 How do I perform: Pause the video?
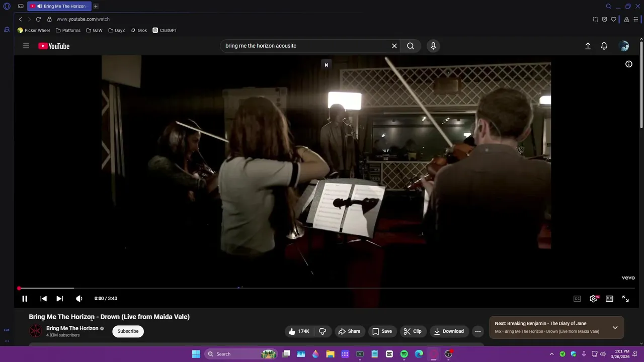[x=25, y=299]
